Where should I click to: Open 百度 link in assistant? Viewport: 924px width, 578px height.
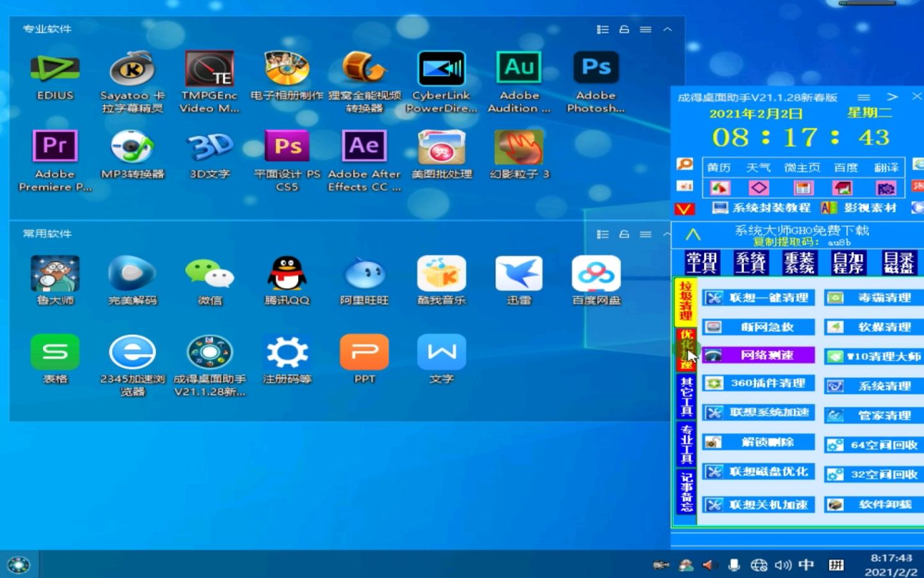point(846,167)
